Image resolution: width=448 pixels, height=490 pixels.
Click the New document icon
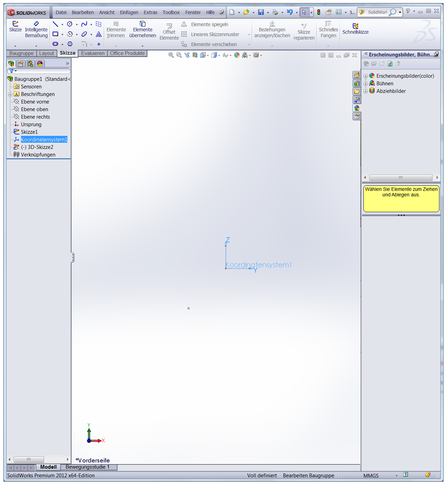232,12
